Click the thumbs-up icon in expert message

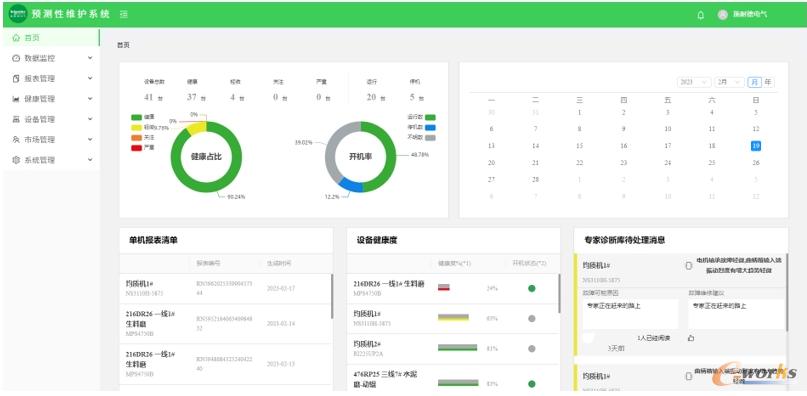pos(691,338)
